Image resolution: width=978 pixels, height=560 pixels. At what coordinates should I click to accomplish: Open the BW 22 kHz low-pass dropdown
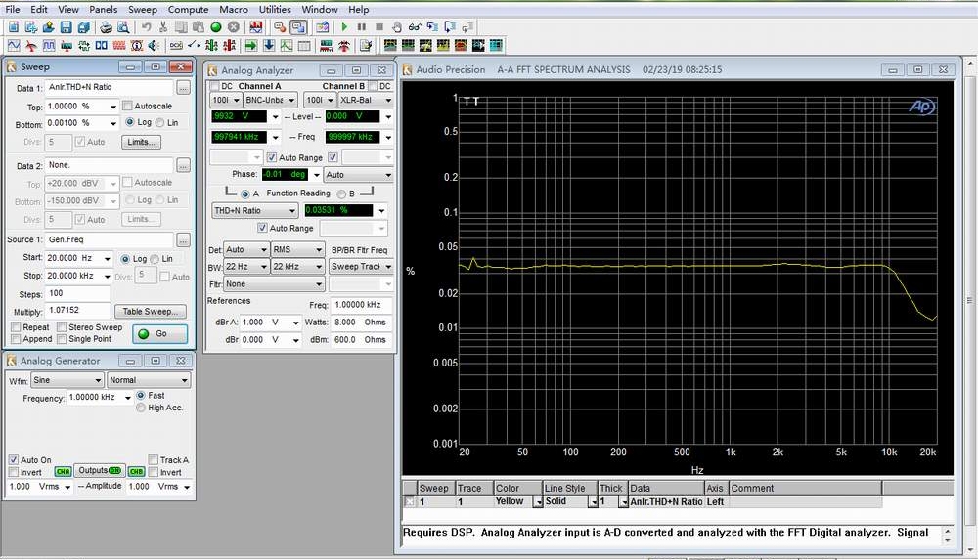pyautogui.click(x=297, y=266)
